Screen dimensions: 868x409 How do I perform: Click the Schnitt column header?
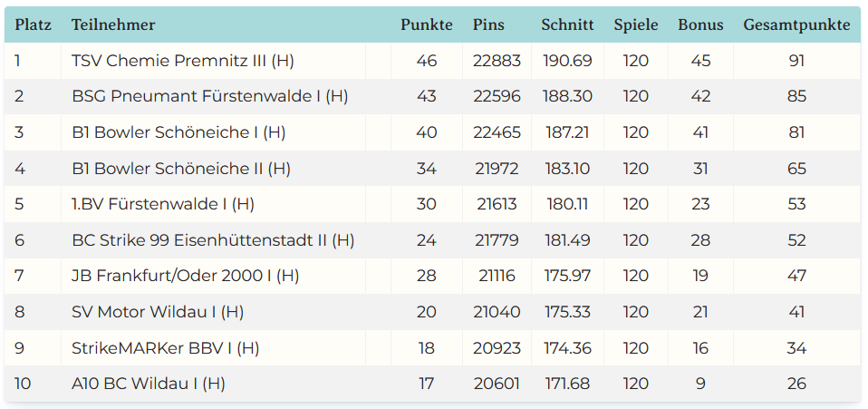[567, 25]
